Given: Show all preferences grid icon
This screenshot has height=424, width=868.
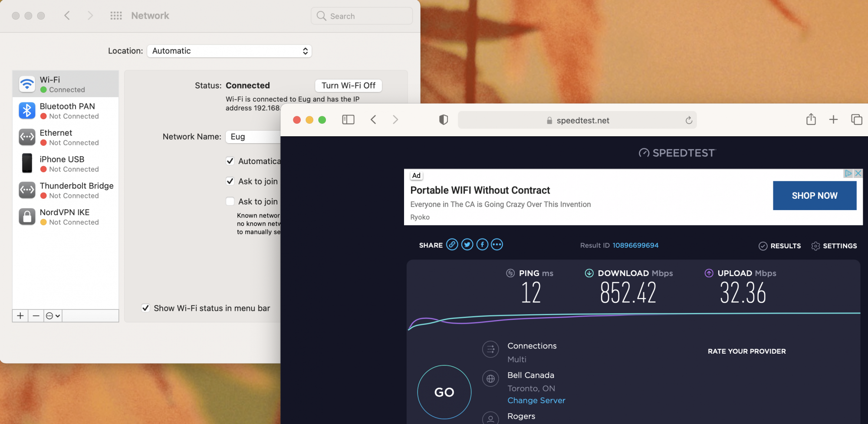Looking at the screenshot, I should [x=116, y=16].
